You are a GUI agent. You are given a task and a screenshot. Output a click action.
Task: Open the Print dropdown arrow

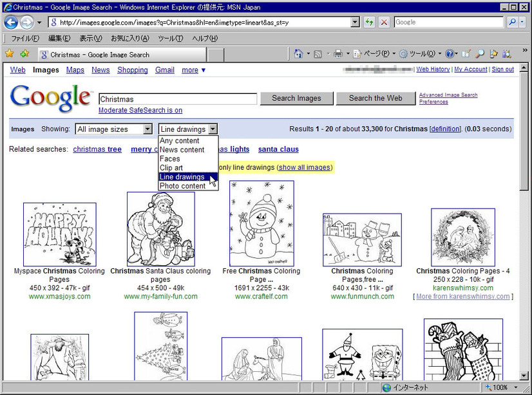(348, 53)
